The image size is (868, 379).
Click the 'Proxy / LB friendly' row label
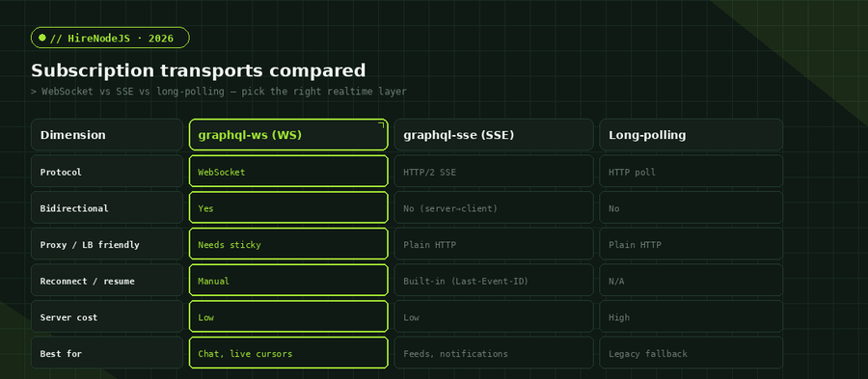(107, 243)
